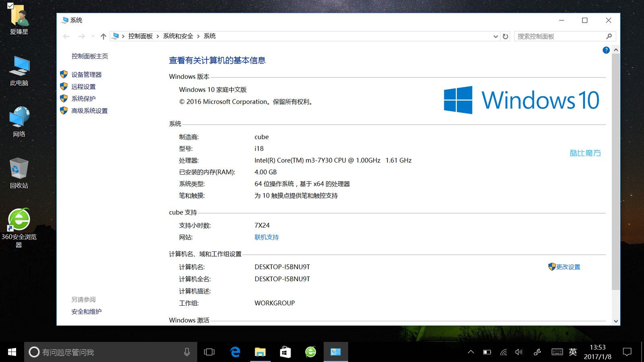644x362 pixels.
Task: Click the up directory arrow
Action: [103, 36]
